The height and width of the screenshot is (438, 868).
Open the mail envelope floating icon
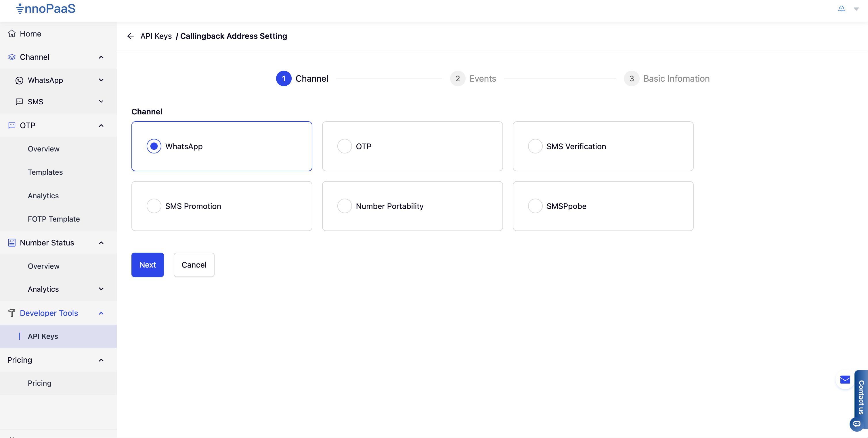(x=845, y=380)
